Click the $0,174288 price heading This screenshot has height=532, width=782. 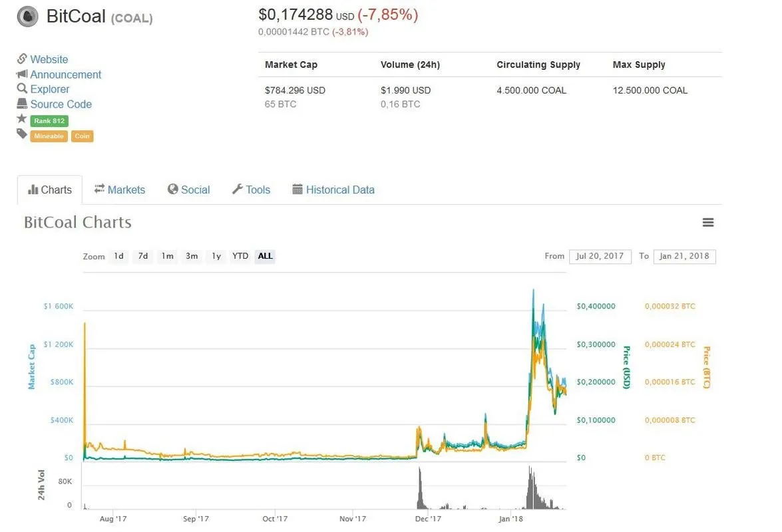295,15
